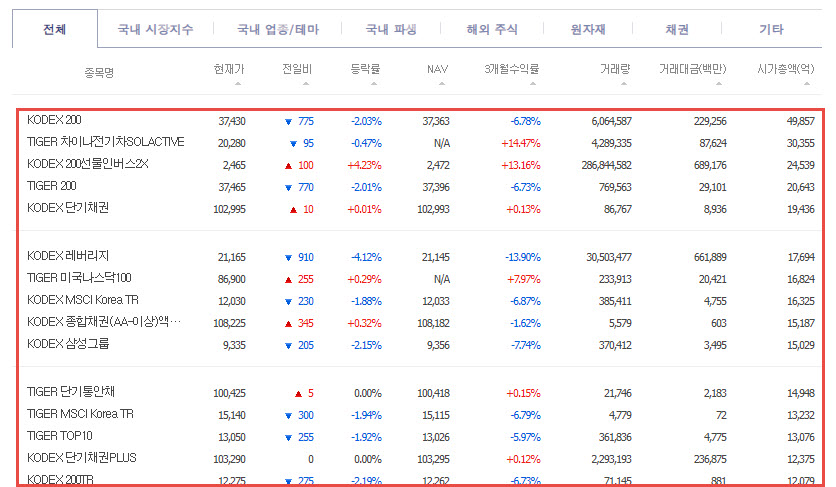Select the 전체 tab
This screenshot has width=836, height=487.
pos(54,29)
